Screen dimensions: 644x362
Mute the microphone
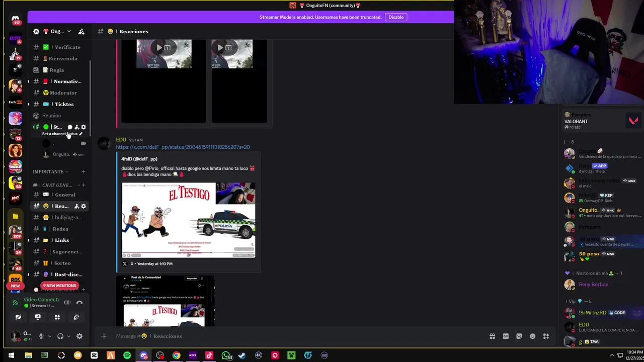point(41,336)
